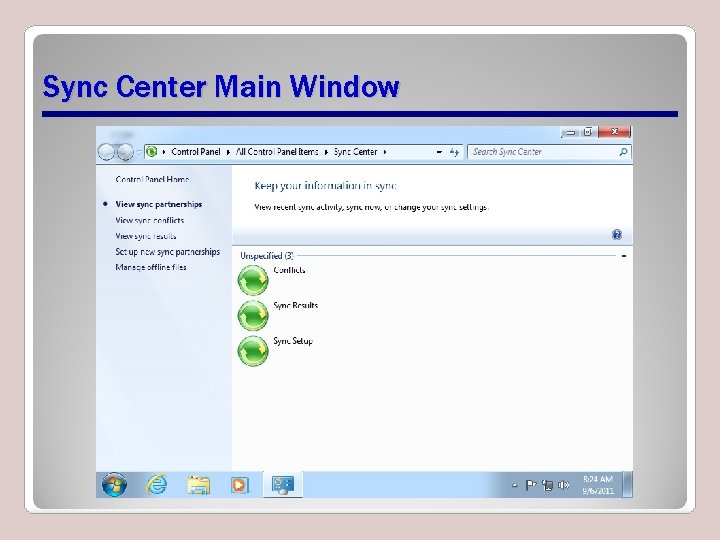The width and height of the screenshot is (720, 540).
Task: Select View sync partnerships link
Action: 158,204
